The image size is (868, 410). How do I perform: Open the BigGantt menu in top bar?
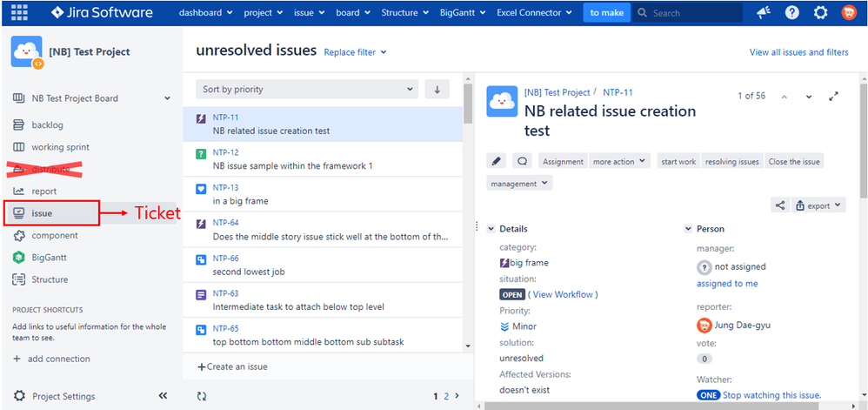(x=463, y=12)
